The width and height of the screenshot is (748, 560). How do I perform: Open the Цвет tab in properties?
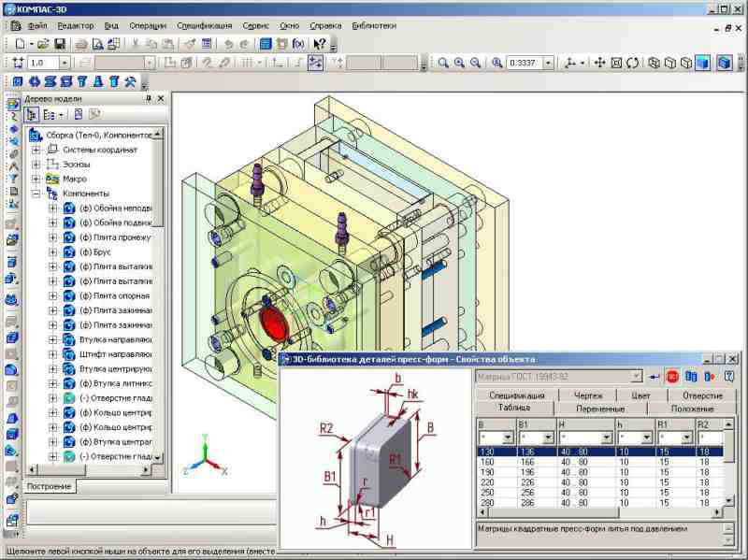click(x=640, y=395)
